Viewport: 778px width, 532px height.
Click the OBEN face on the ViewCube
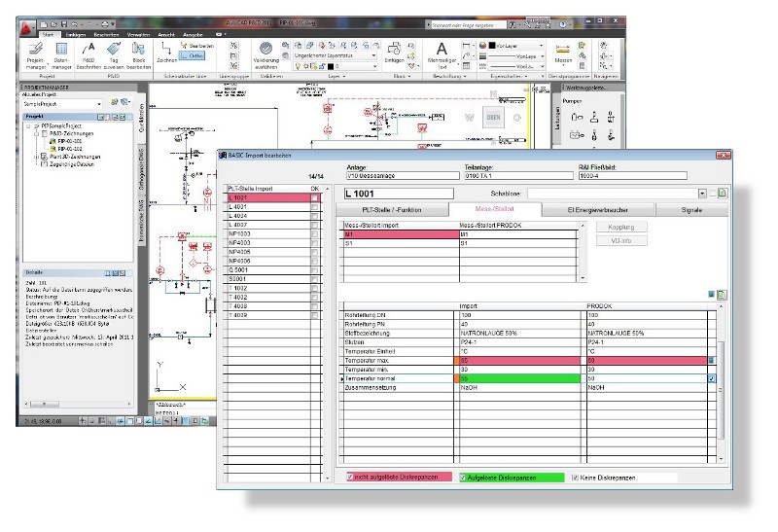click(x=493, y=118)
